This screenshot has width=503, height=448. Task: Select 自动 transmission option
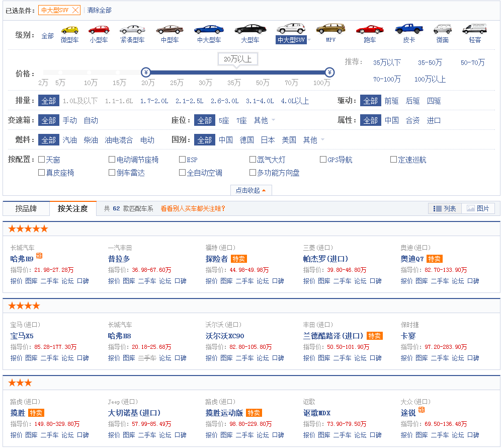click(x=91, y=120)
